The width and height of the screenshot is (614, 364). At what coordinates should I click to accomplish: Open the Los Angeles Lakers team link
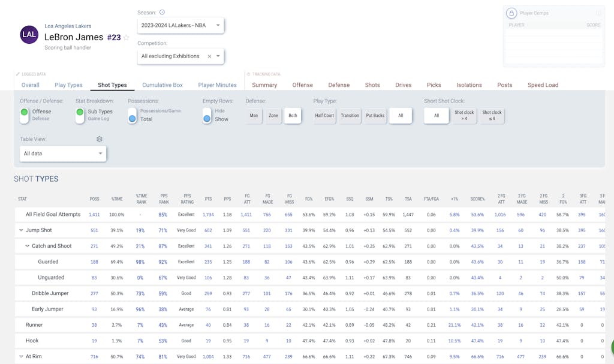[68, 26]
